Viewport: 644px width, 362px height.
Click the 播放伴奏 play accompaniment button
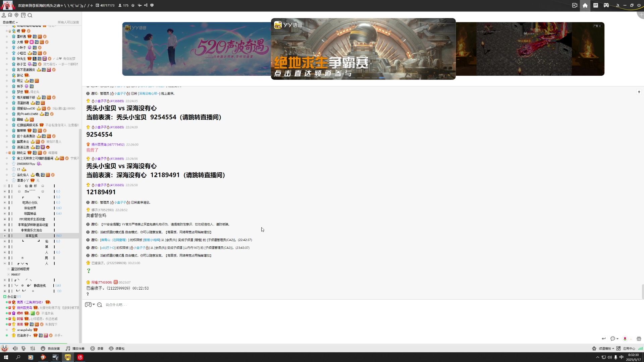pyautogui.click(x=75, y=349)
